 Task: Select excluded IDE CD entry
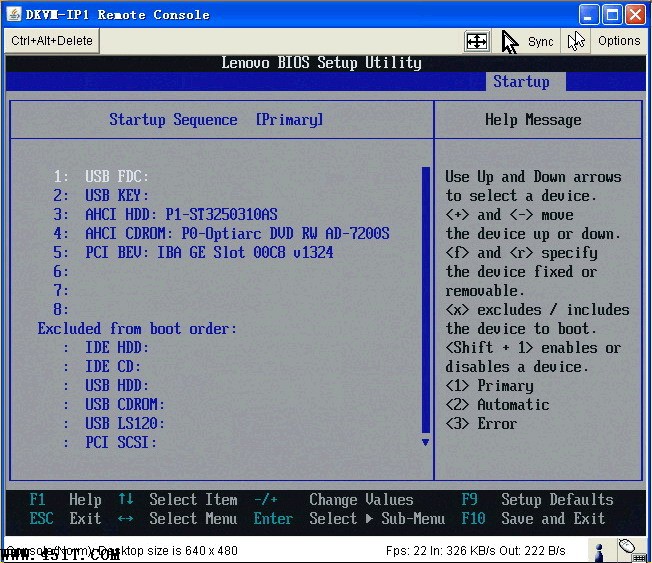point(102,366)
